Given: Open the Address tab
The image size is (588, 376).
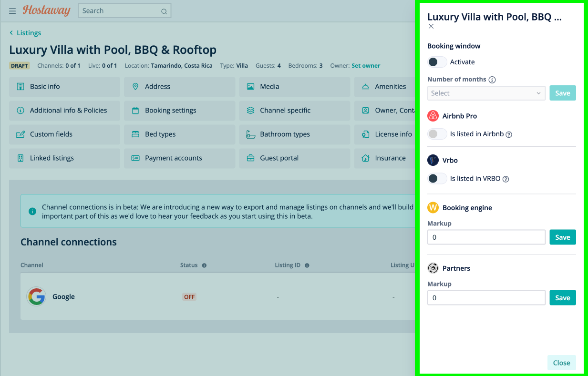Looking at the screenshot, I should click(x=180, y=87).
